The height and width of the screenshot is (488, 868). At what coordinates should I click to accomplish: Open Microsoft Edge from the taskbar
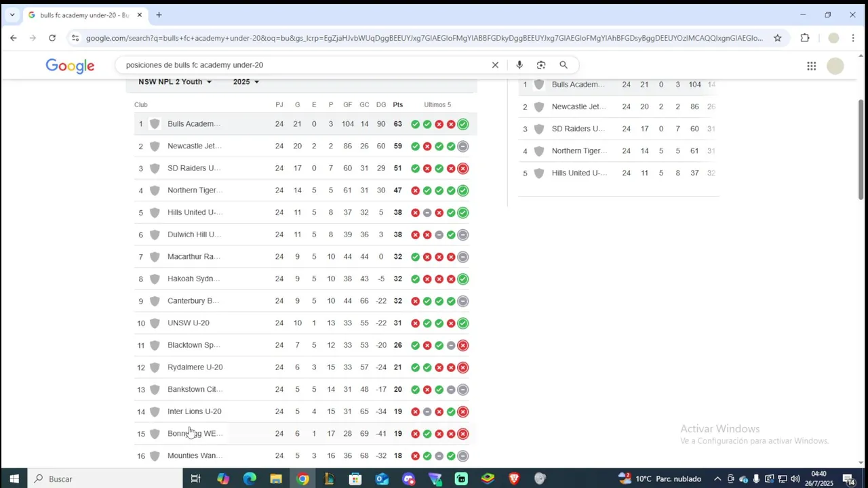pyautogui.click(x=250, y=479)
